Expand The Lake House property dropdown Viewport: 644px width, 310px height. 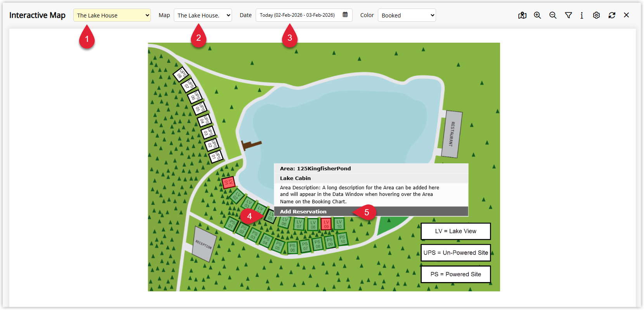[112, 15]
